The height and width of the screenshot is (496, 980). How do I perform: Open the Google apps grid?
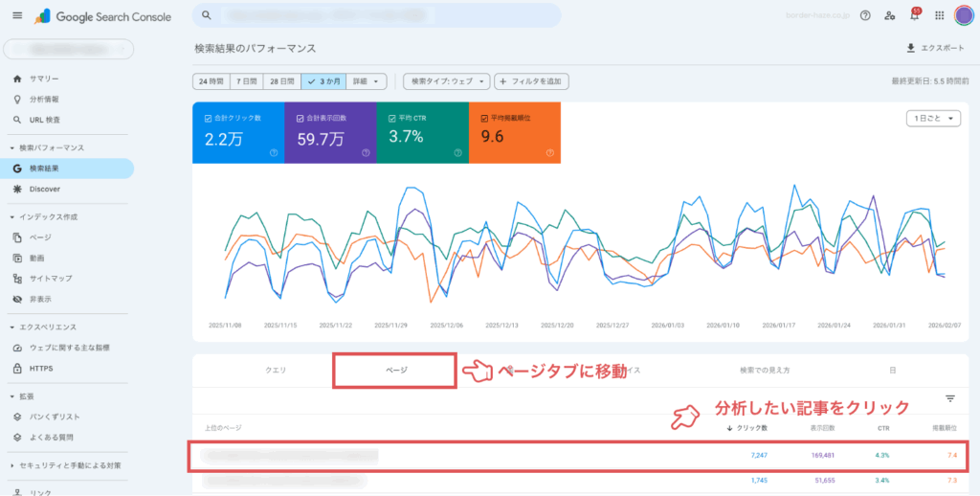(x=940, y=15)
